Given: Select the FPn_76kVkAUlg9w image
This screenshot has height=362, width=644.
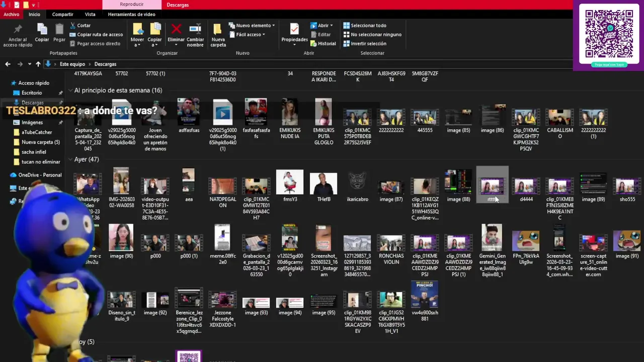Looking at the screenshot, I should pos(526,246).
